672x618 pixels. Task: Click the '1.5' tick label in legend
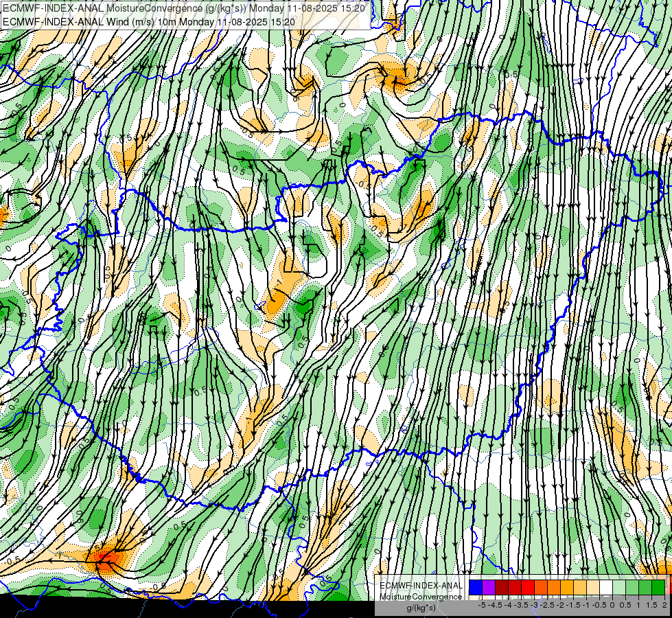point(651,605)
